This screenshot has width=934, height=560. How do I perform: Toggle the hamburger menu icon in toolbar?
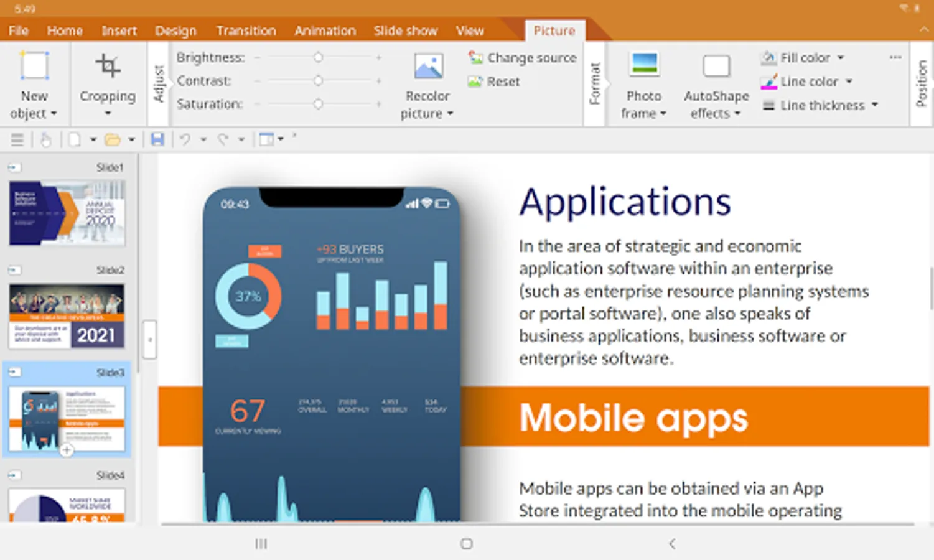coord(17,139)
